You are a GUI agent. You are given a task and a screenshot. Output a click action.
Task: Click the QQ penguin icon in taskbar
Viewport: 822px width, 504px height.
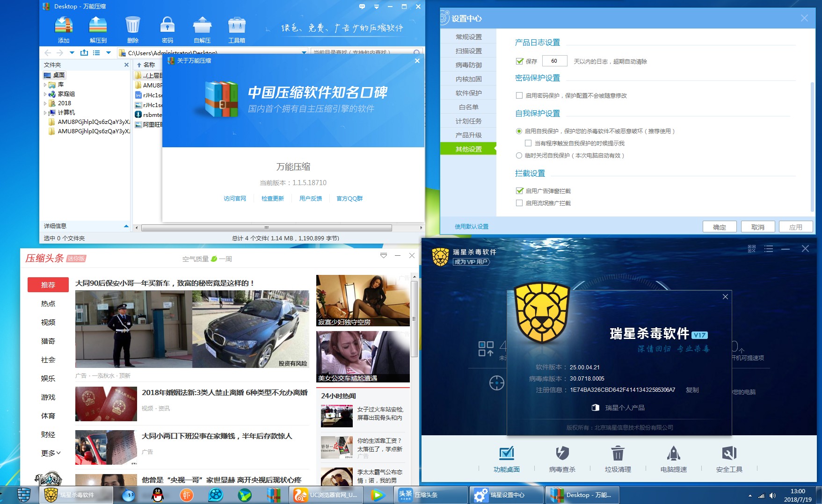click(x=158, y=495)
